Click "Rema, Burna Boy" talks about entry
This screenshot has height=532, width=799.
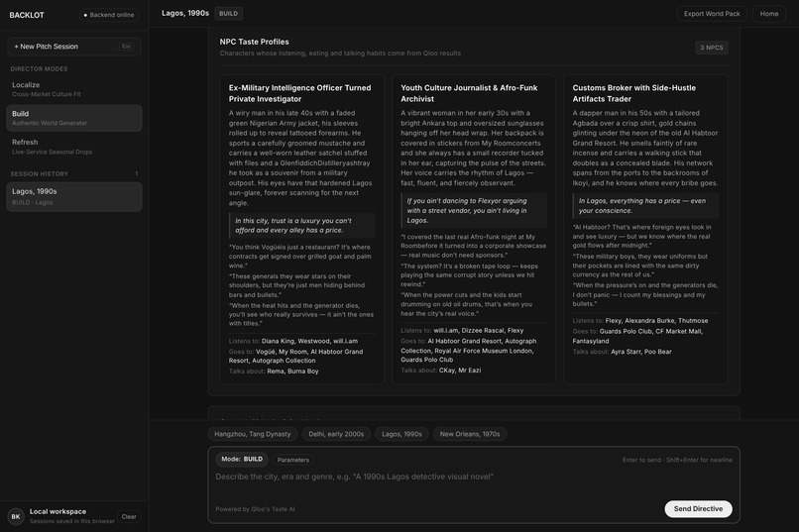[292, 372]
